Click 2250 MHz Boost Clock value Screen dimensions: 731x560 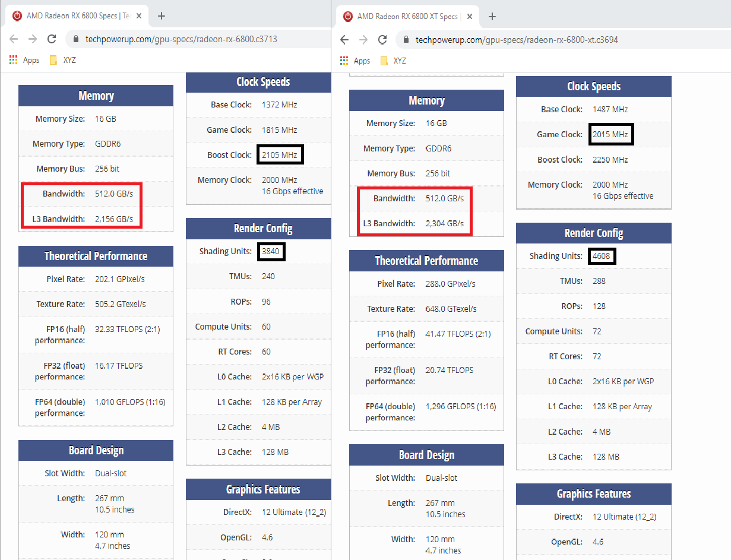(610, 160)
